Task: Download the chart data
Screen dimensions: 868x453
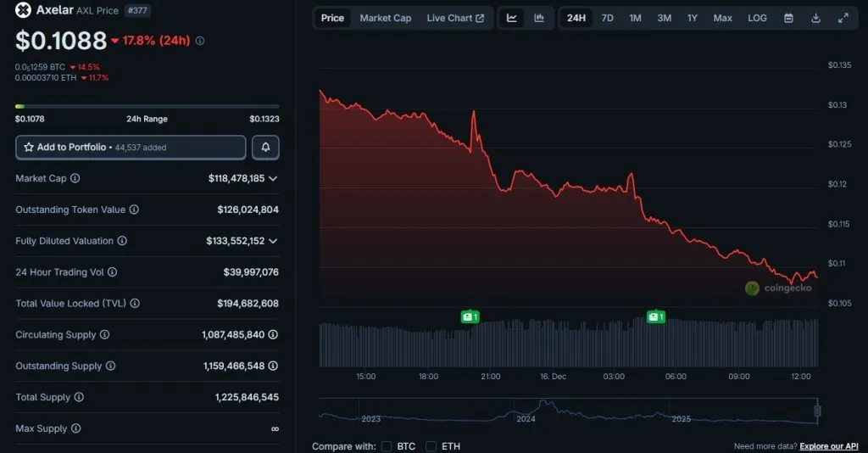Action: coord(815,18)
